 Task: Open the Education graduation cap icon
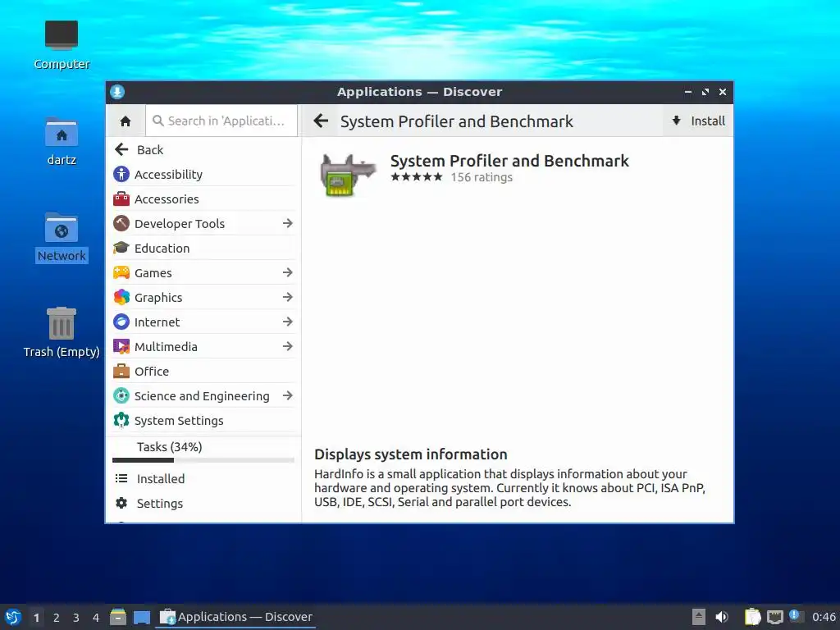click(x=121, y=248)
